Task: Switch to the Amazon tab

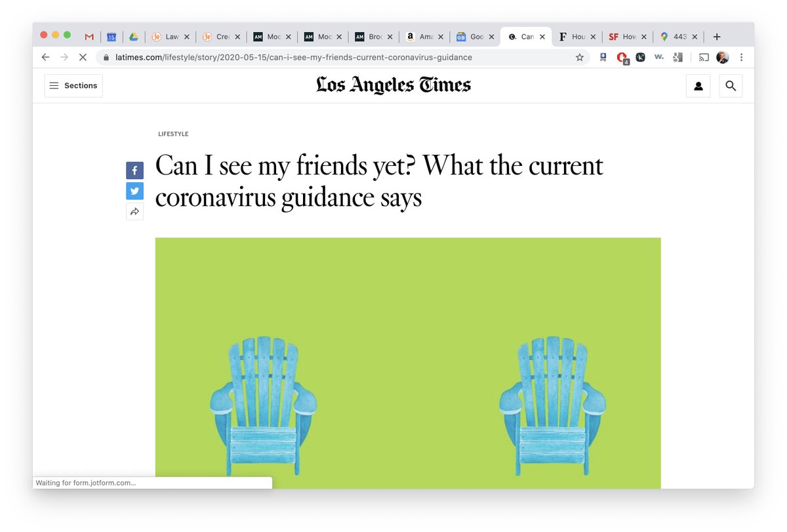Action: pos(423,37)
